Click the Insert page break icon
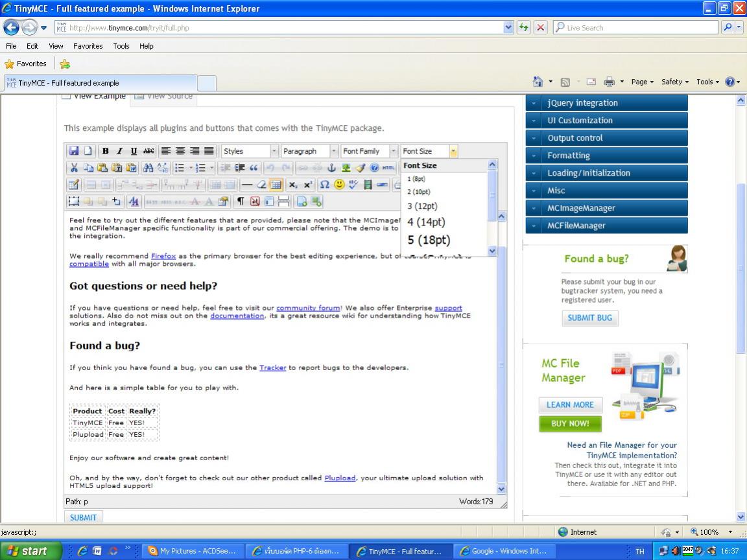The image size is (747, 560). click(x=284, y=202)
